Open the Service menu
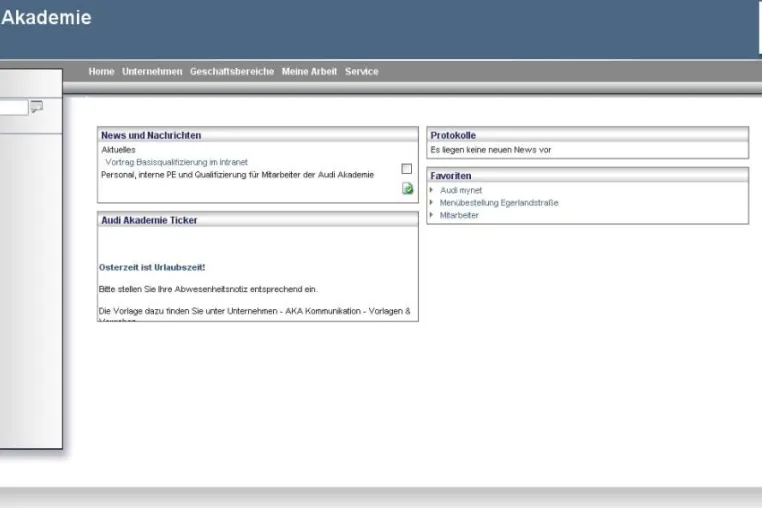Screen dimensions: 762x508 point(362,71)
